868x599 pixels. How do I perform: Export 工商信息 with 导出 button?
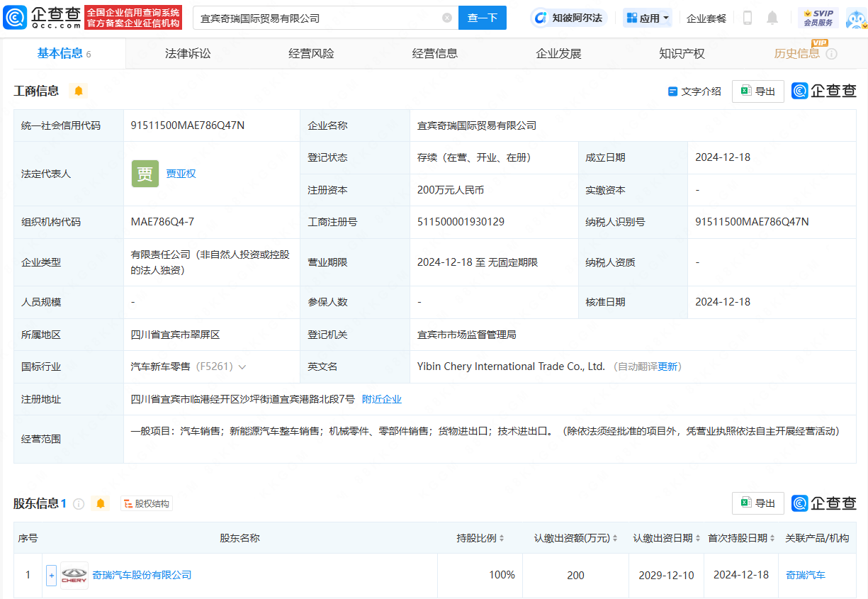(757, 91)
